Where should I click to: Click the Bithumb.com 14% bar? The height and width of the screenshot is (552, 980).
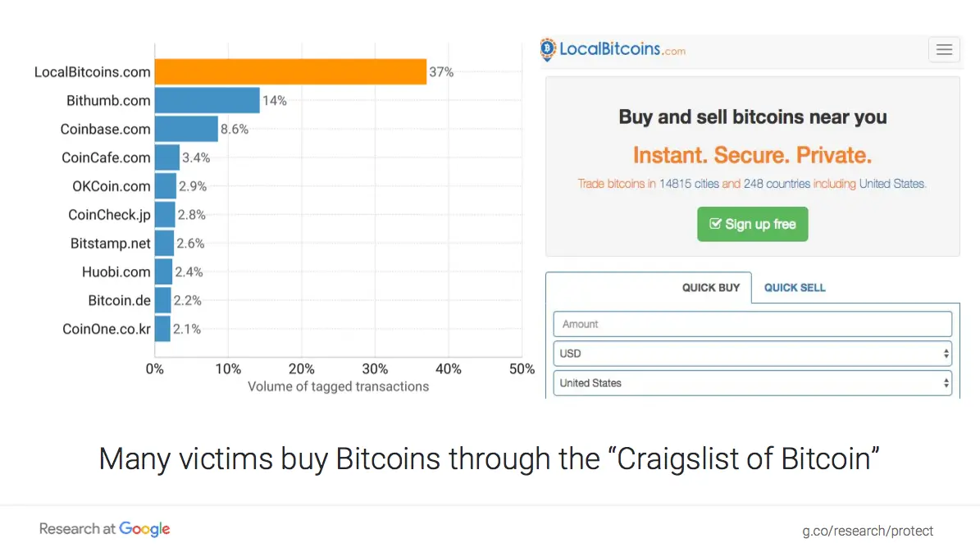click(x=205, y=100)
